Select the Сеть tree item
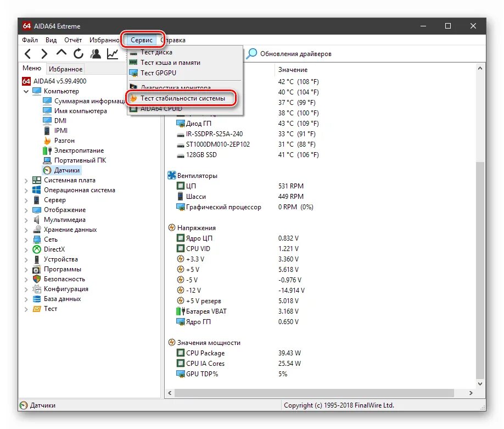504x429 pixels. (x=46, y=239)
